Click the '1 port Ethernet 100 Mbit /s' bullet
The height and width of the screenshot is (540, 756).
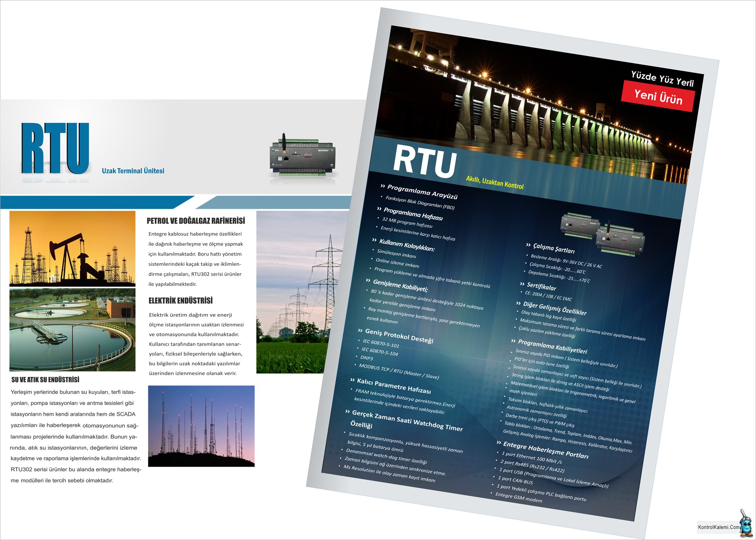coord(531,458)
